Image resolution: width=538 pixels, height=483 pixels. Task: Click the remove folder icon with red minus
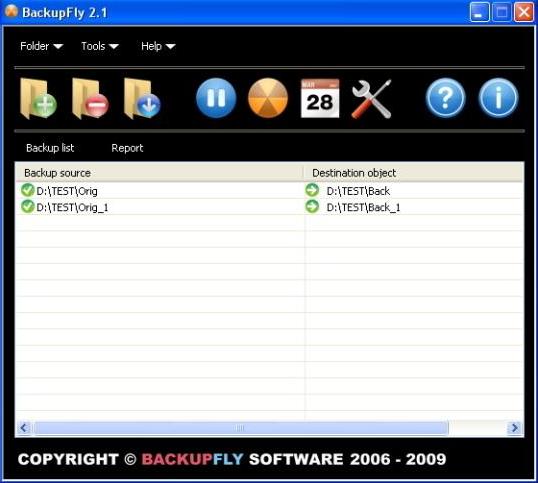pos(90,99)
